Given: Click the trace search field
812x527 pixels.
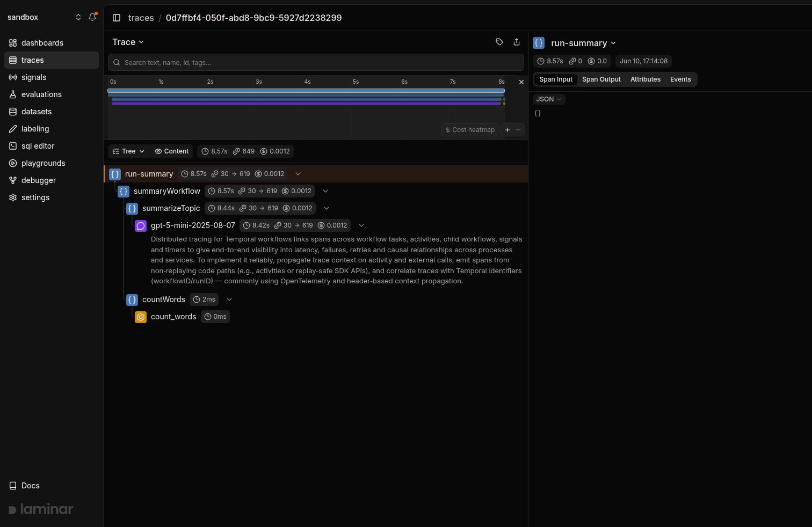Looking at the screenshot, I should coord(316,62).
